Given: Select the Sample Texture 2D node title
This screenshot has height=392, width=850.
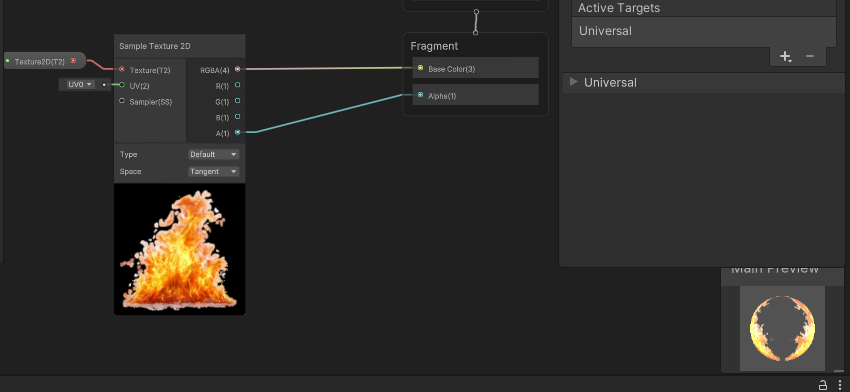Looking at the screenshot, I should 154,46.
